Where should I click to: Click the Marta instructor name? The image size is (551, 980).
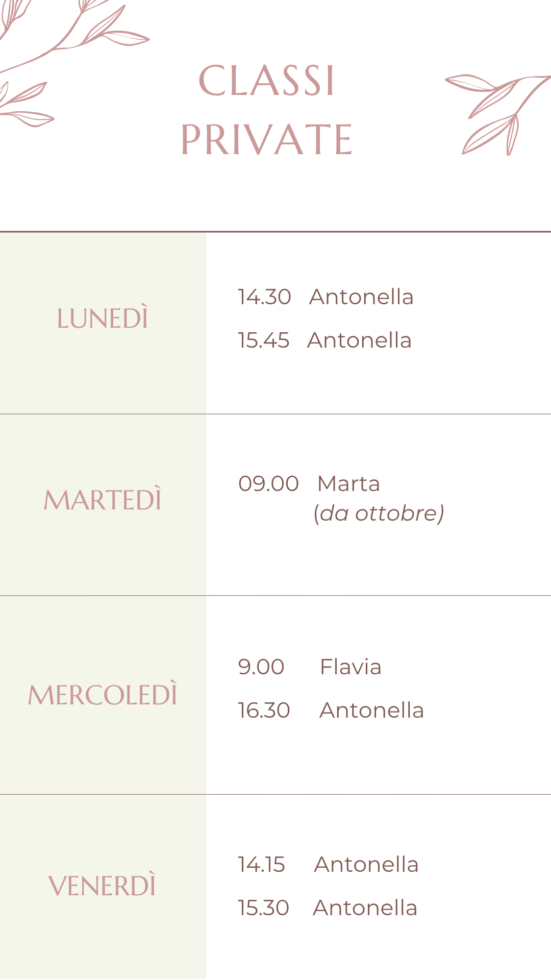(349, 484)
